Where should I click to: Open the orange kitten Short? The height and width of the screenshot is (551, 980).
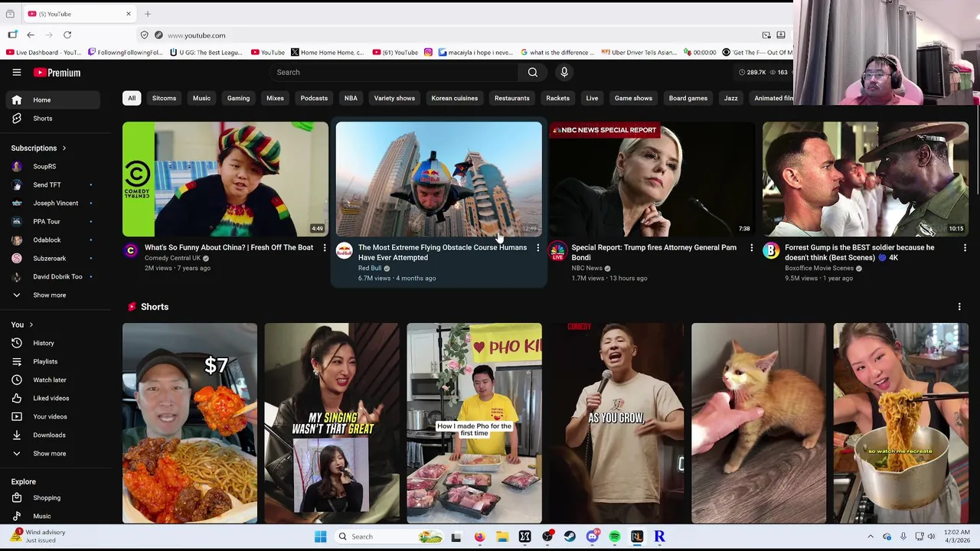point(759,423)
